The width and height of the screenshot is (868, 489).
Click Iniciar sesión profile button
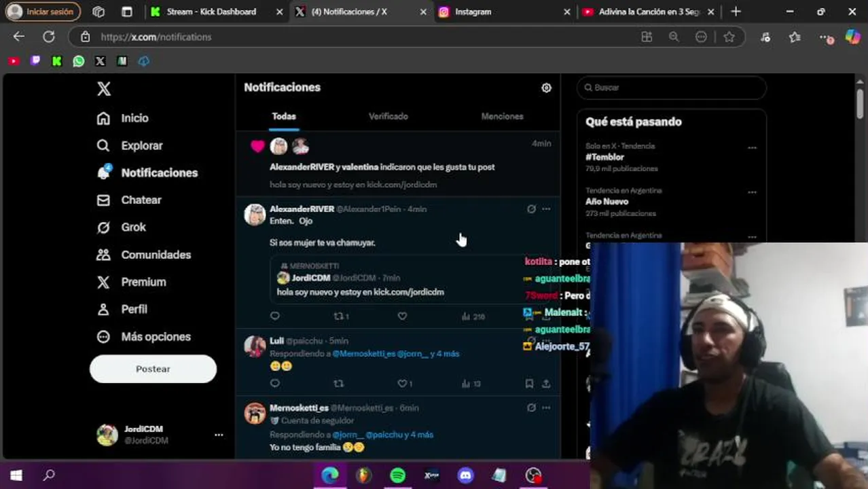click(x=42, y=12)
